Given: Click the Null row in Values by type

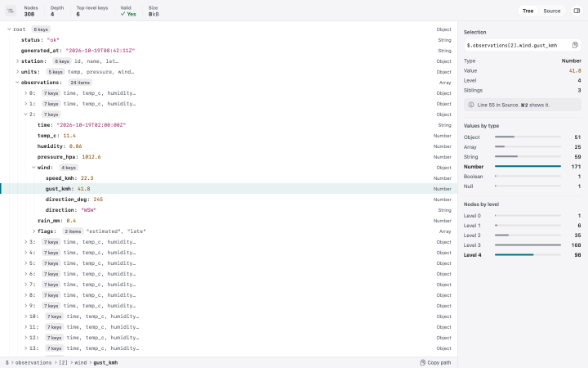Looking at the screenshot, I should point(523,186).
